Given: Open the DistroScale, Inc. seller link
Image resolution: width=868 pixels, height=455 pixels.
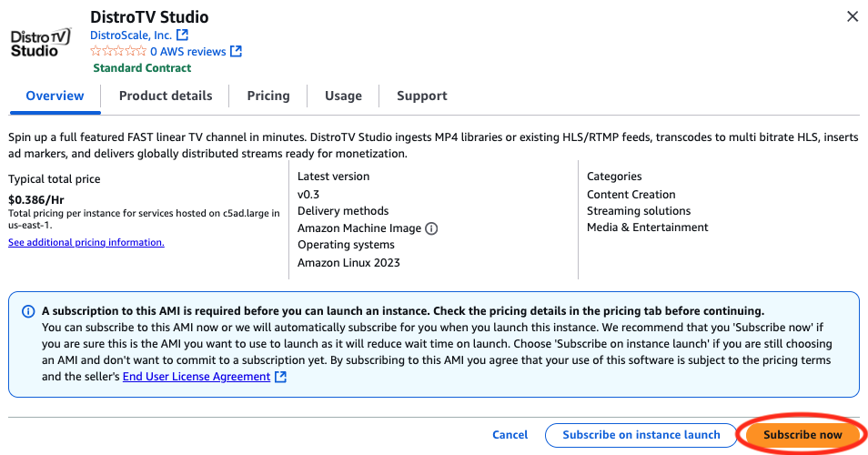Looking at the screenshot, I should point(131,35).
